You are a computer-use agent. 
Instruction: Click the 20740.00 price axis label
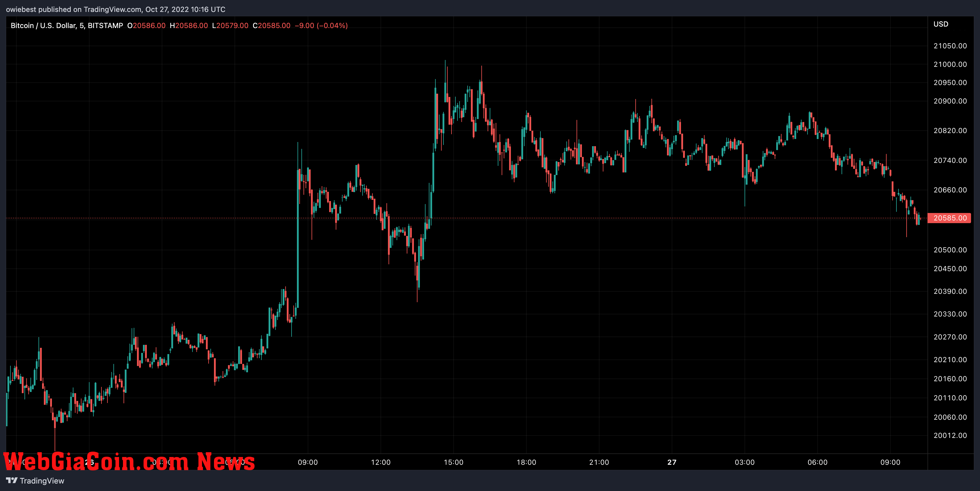[x=950, y=160]
